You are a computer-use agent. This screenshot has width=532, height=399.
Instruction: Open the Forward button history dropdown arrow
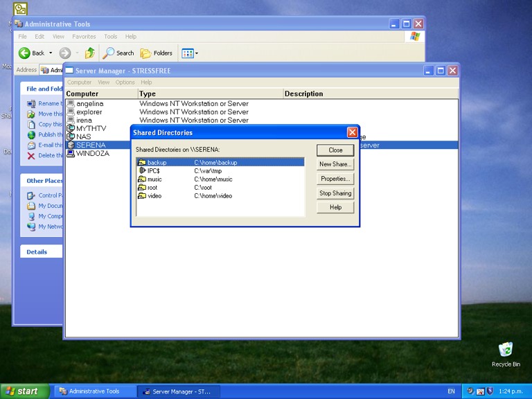(x=77, y=53)
